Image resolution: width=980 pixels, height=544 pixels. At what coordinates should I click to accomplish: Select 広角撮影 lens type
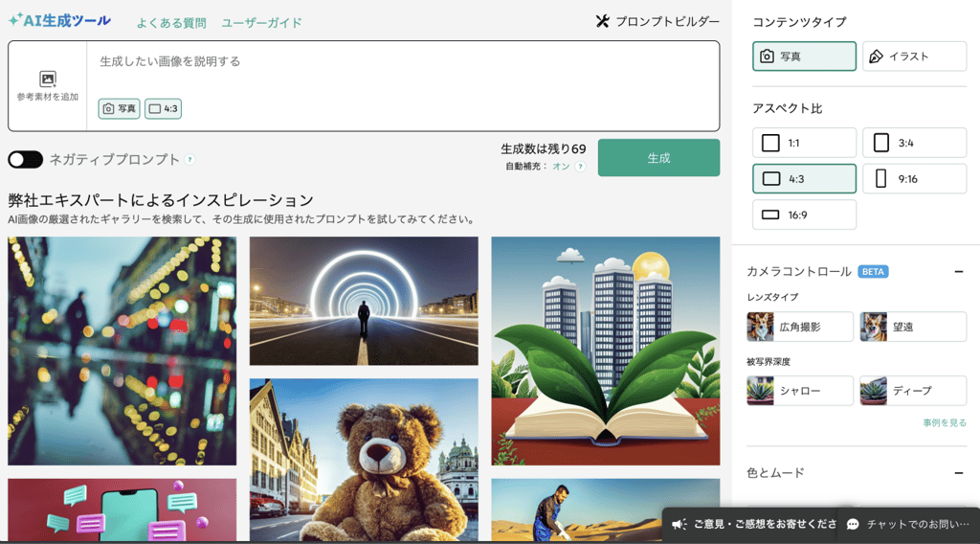tap(800, 327)
